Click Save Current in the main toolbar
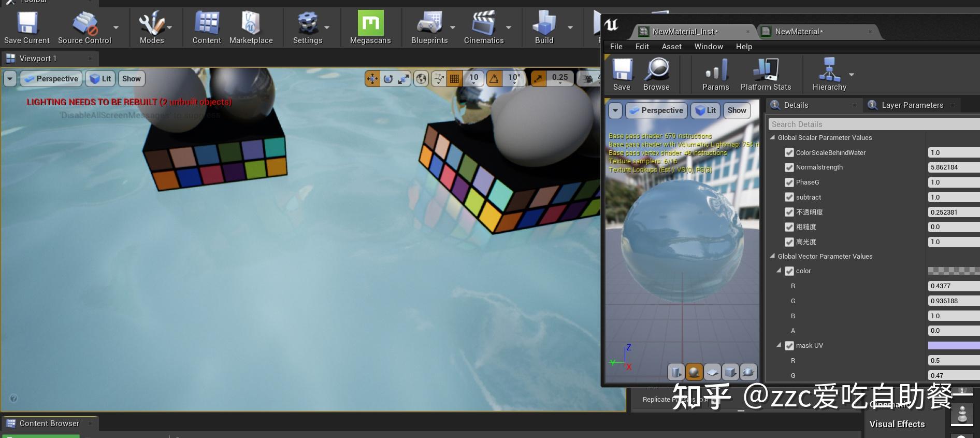This screenshot has width=980, height=438. 27,28
